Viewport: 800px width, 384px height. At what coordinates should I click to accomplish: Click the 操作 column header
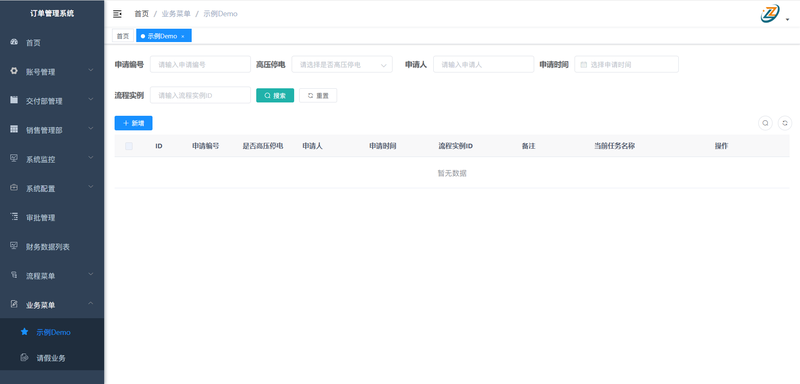click(x=721, y=146)
